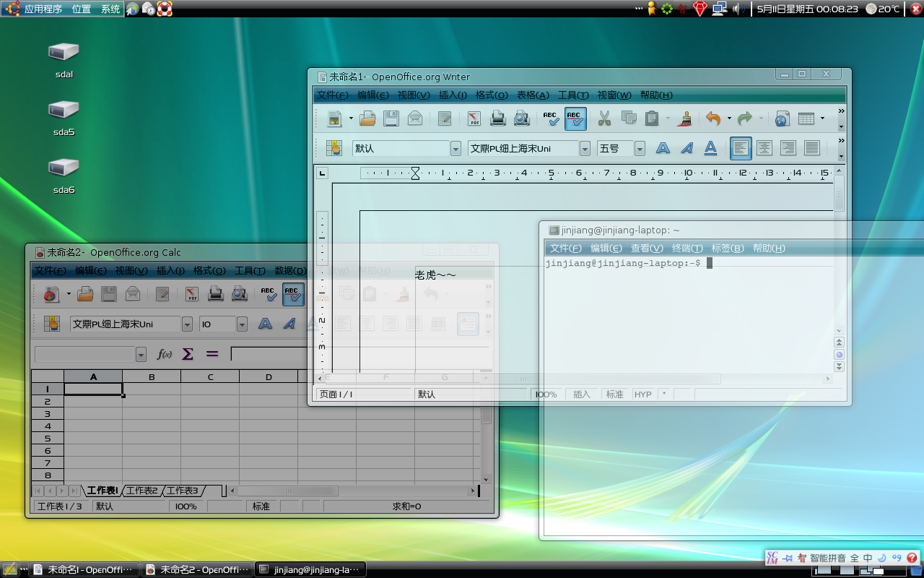924x578 pixels.
Task: Expand Calc font name dropdown
Action: [x=187, y=324]
